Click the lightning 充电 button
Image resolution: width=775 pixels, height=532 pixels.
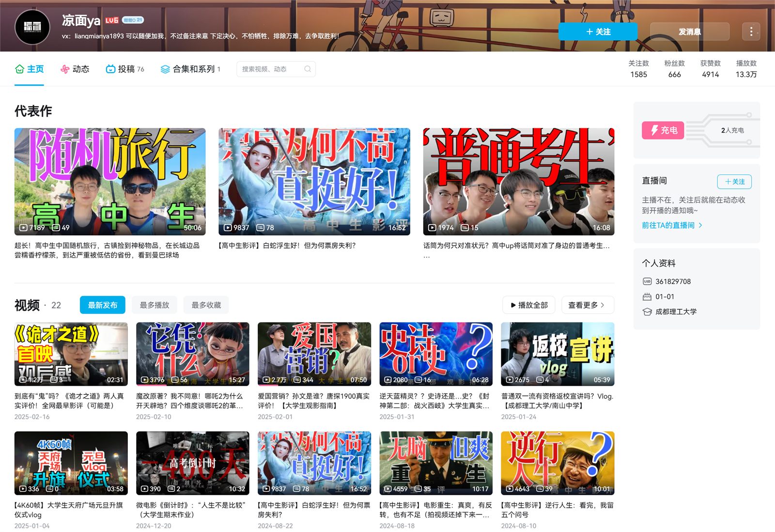tap(663, 130)
